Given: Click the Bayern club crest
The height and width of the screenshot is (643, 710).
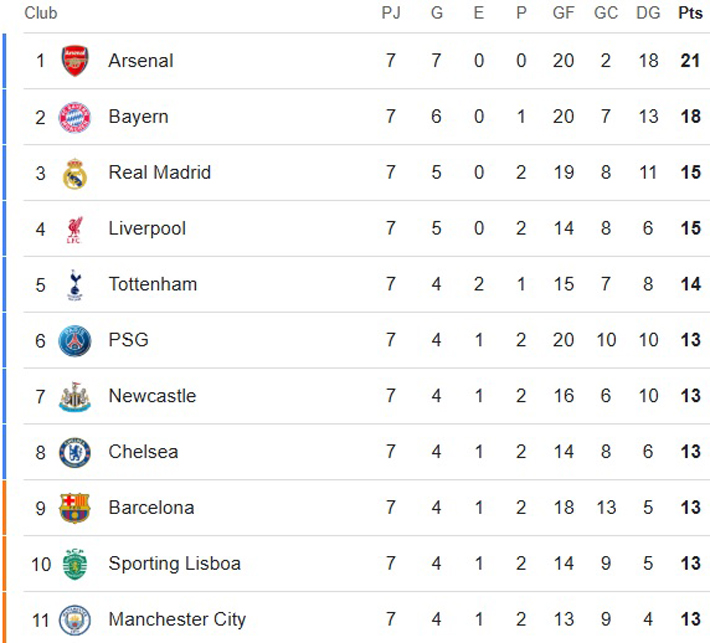Looking at the screenshot, I should click(75, 117).
